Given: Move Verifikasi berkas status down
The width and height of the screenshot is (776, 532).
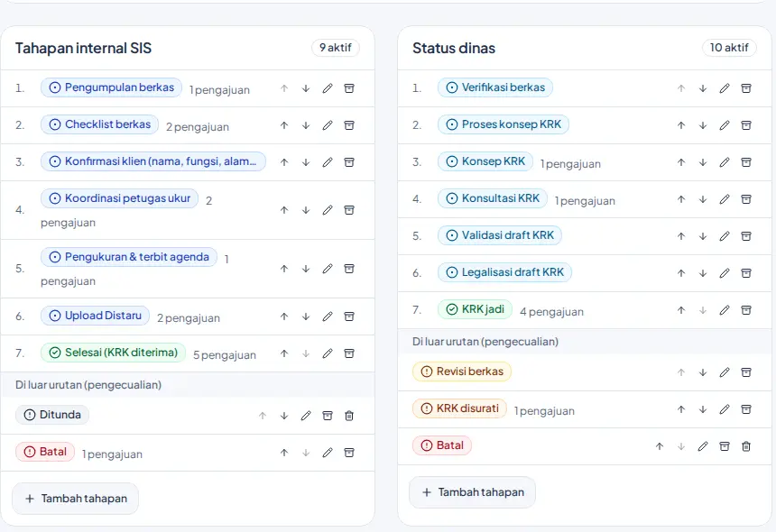Looking at the screenshot, I should coord(703,88).
